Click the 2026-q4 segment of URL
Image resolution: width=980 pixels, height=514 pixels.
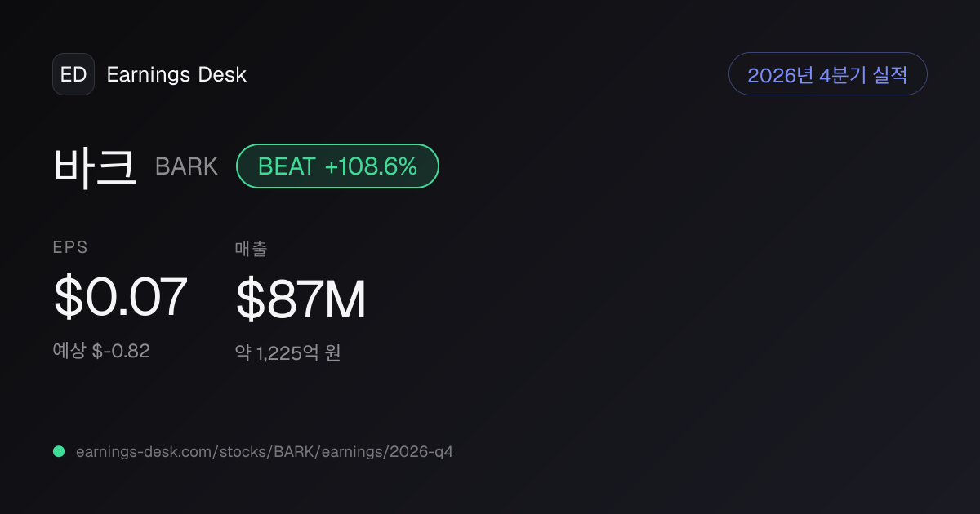point(421,451)
